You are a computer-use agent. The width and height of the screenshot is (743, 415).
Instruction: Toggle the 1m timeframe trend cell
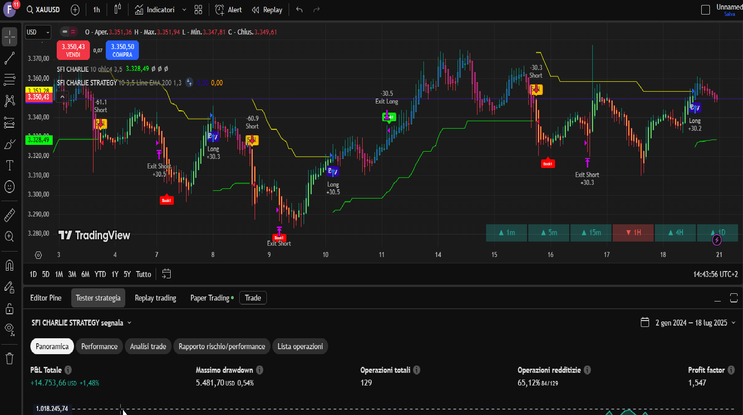pos(506,233)
